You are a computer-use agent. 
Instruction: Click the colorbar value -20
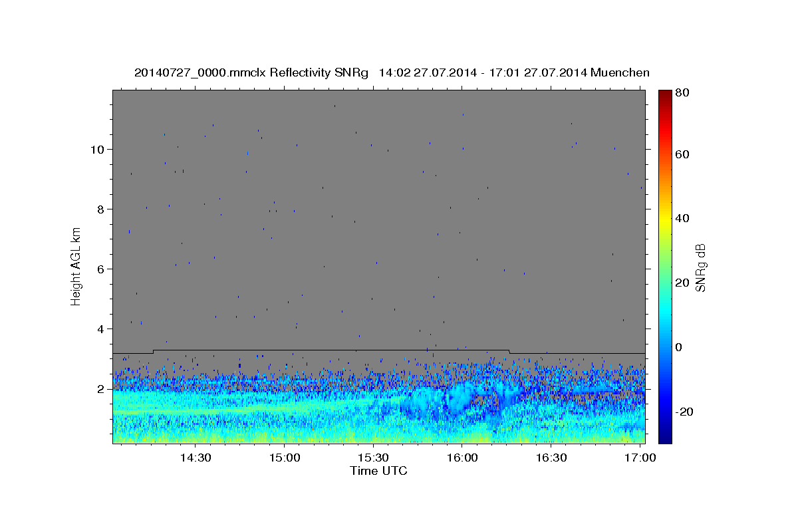pos(685,412)
